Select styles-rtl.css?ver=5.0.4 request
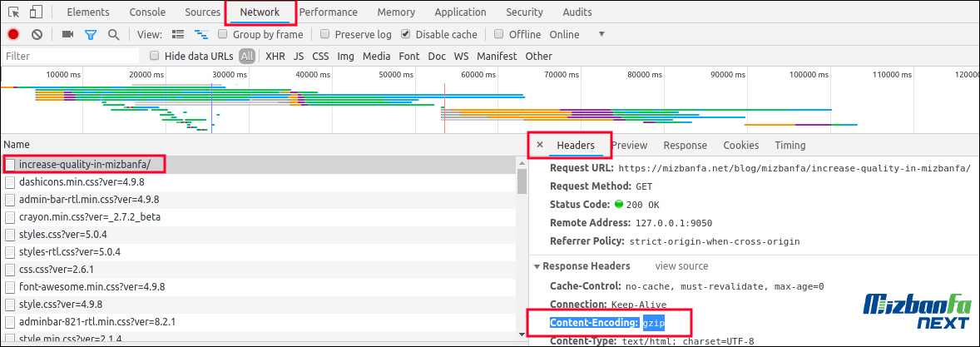Viewport: 980px width, 347px height. [x=258, y=253]
